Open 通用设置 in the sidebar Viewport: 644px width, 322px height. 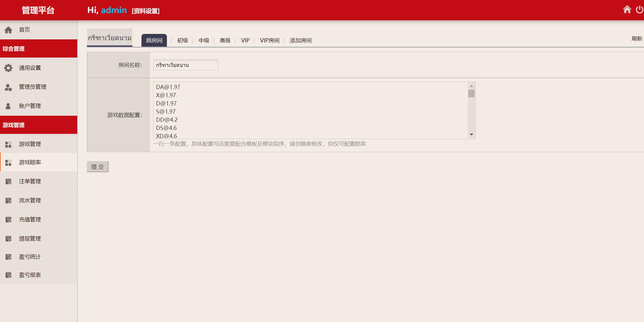pos(38,68)
